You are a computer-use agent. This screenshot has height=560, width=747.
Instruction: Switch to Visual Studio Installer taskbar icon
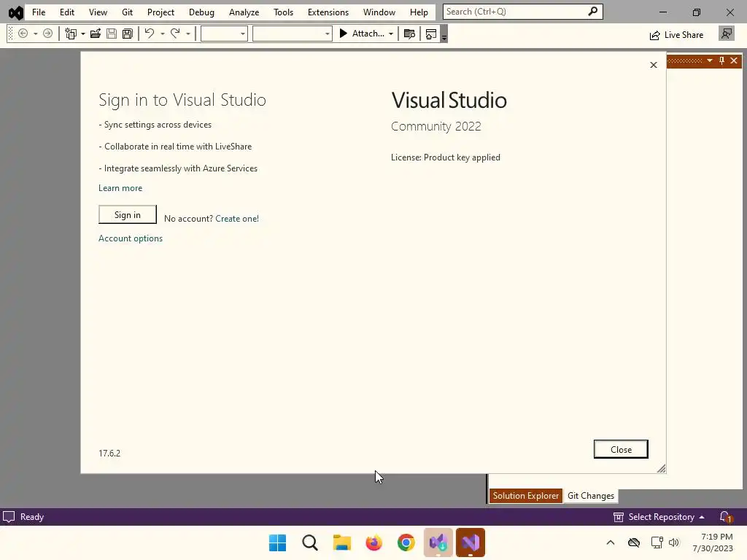point(438,542)
